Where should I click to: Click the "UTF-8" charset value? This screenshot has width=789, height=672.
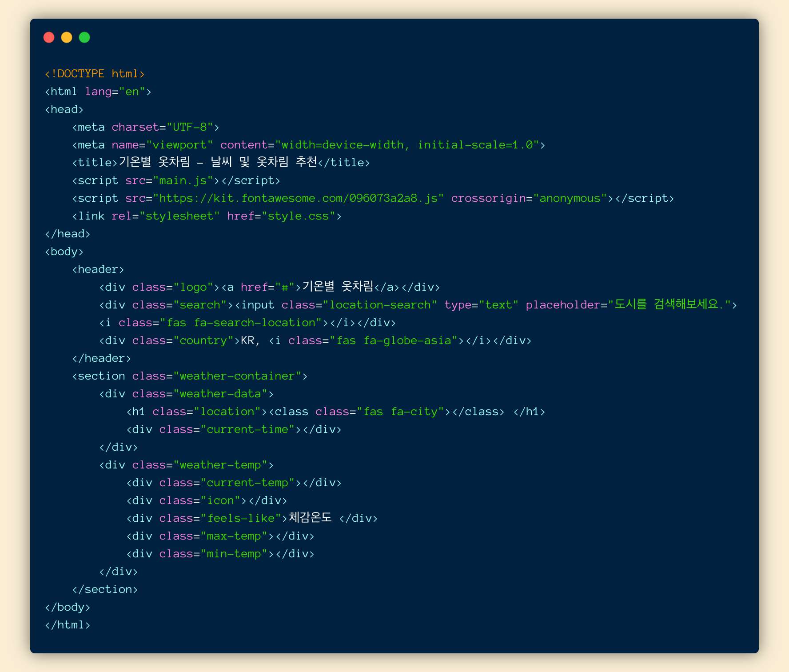click(x=190, y=127)
